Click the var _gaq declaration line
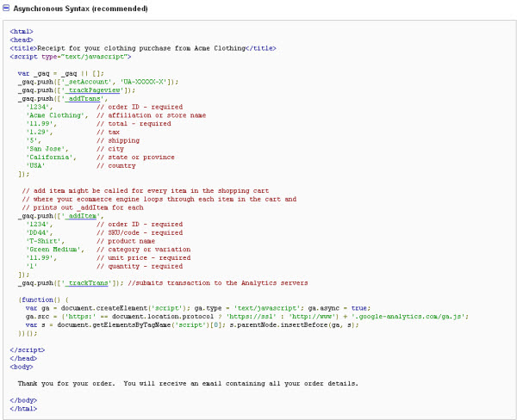Screen dimensions: 517x420 click(x=60, y=73)
